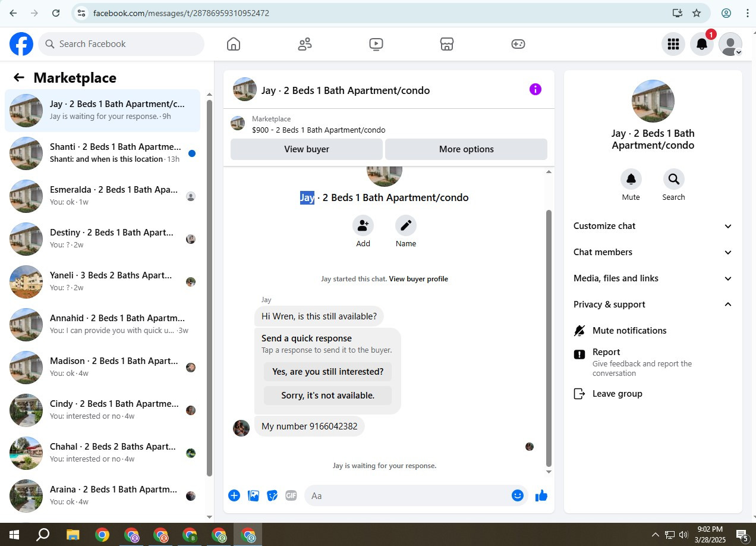The height and width of the screenshot is (546, 756).
Task: Click the chat messages scrollbar
Action: pos(549,338)
